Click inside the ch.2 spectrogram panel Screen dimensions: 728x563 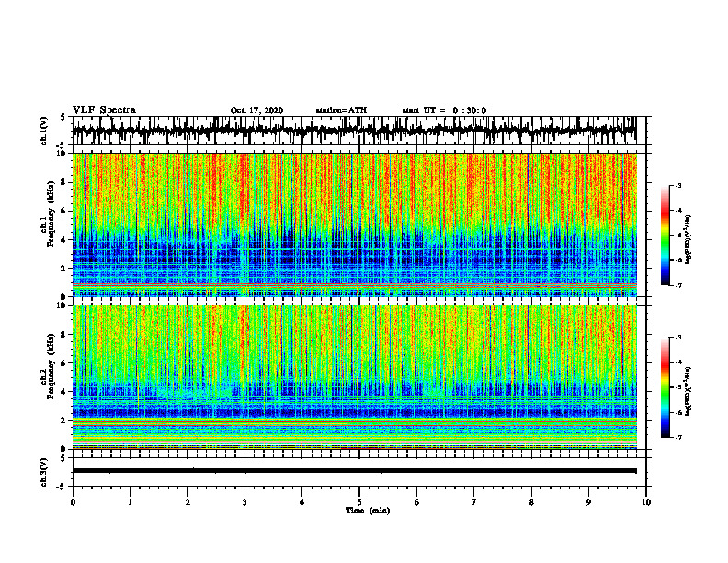(355, 377)
